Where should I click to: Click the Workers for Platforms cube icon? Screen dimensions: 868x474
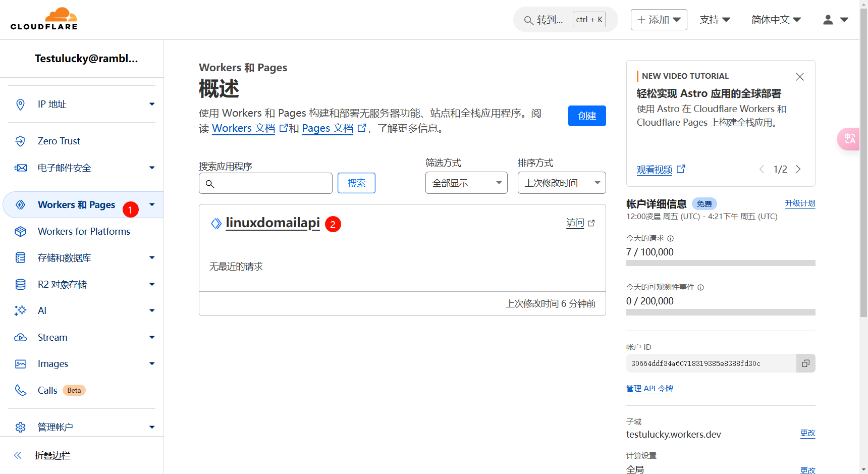point(20,231)
